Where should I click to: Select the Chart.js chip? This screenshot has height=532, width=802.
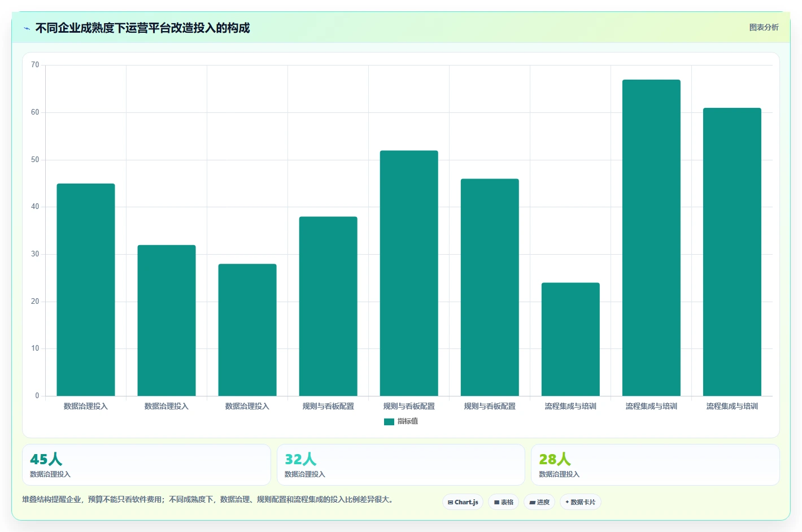pyautogui.click(x=463, y=502)
